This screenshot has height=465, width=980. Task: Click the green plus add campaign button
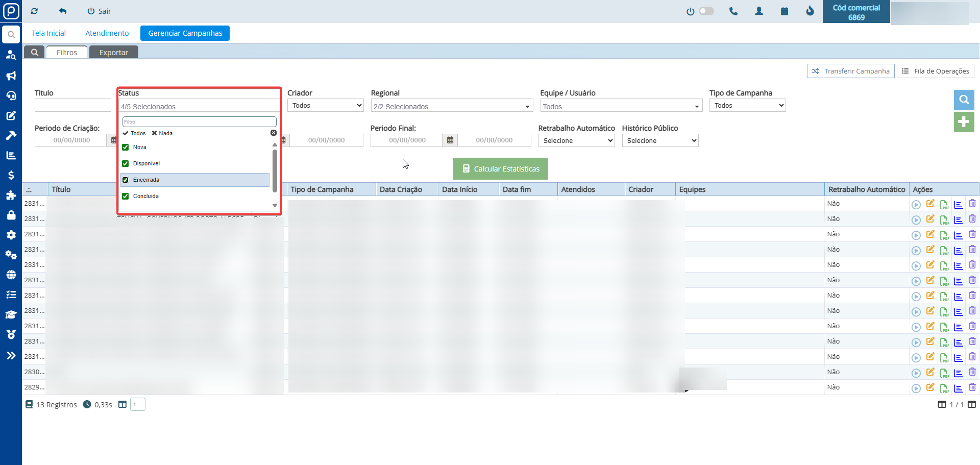click(x=964, y=122)
